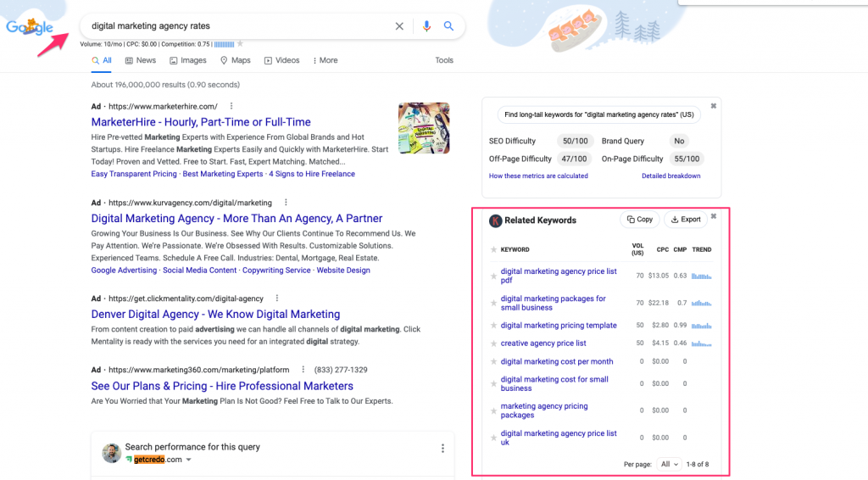This screenshot has width=868, height=480.
Task: Star 'digital marketing agency price list uk'
Action: (x=493, y=438)
